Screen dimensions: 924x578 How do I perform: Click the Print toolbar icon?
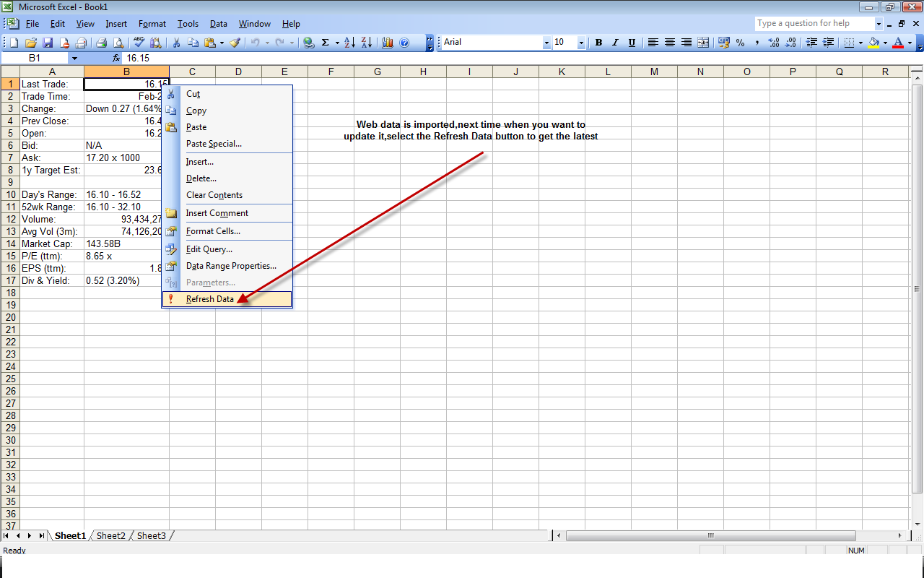click(101, 43)
